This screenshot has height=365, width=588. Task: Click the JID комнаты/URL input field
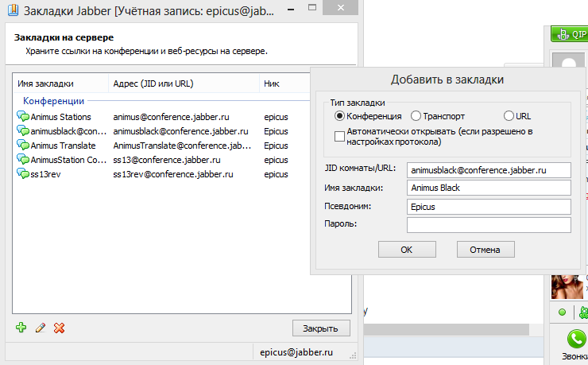coord(489,170)
